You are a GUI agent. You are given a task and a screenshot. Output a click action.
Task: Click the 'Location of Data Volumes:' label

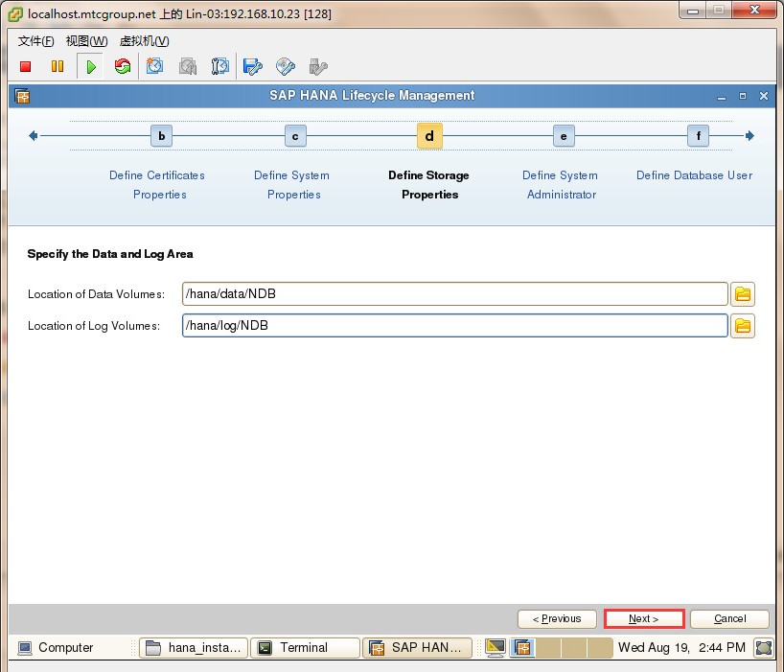pos(96,294)
